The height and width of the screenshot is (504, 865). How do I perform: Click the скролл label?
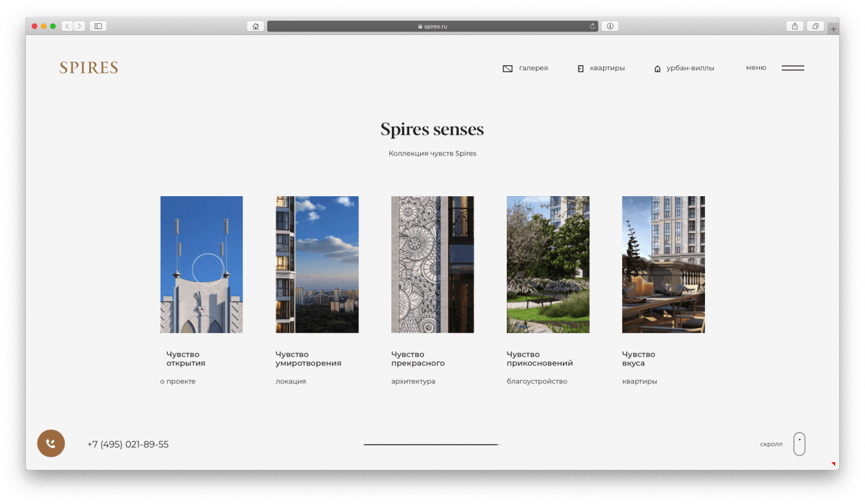click(771, 444)
